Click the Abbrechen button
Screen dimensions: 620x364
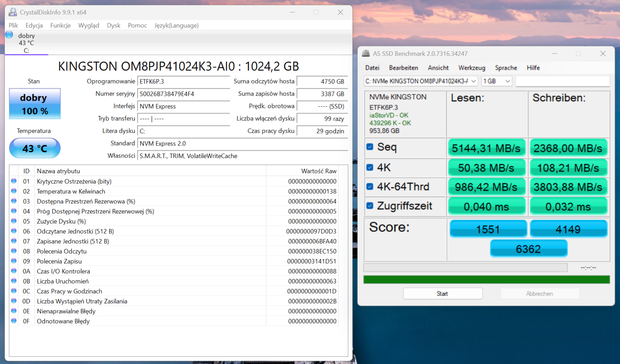tap(540, 293)
